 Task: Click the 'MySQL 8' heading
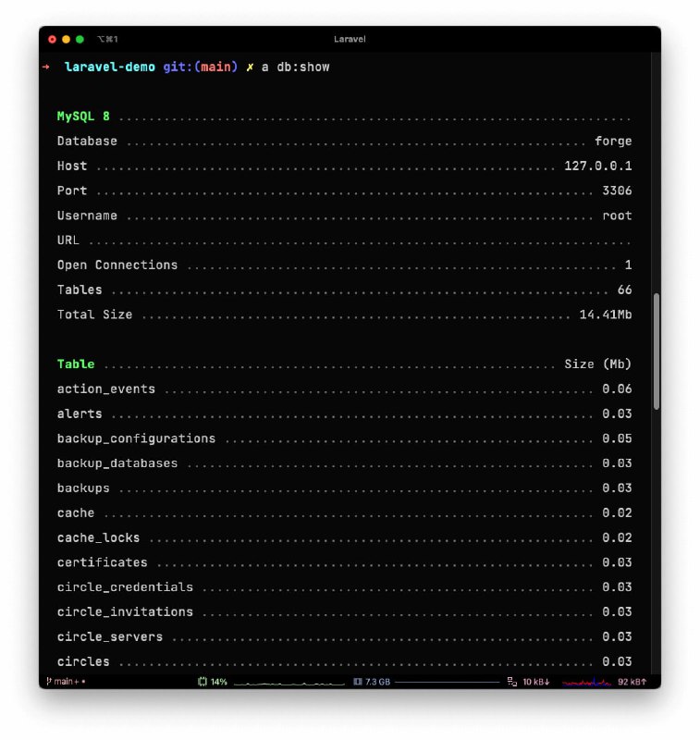[83, 117]
